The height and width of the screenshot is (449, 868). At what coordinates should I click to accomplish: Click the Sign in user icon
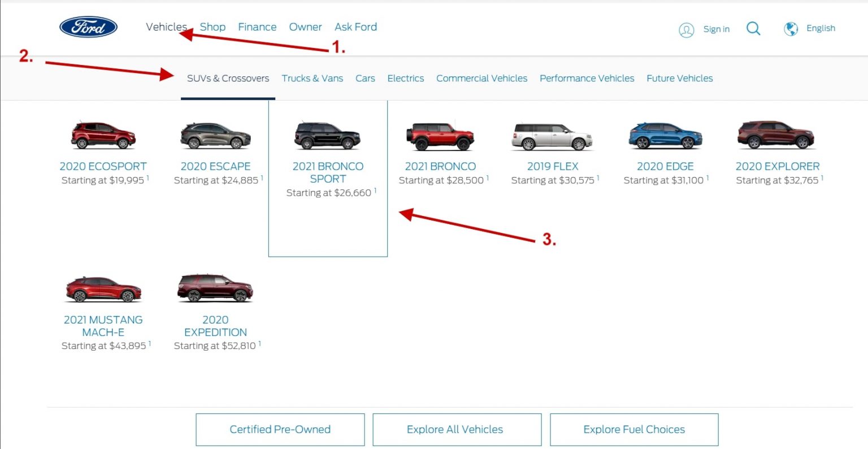point(686,30)
